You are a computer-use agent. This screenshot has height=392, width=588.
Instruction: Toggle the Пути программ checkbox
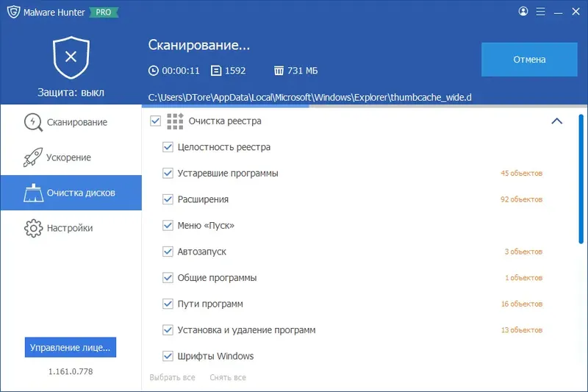point(168,304)
